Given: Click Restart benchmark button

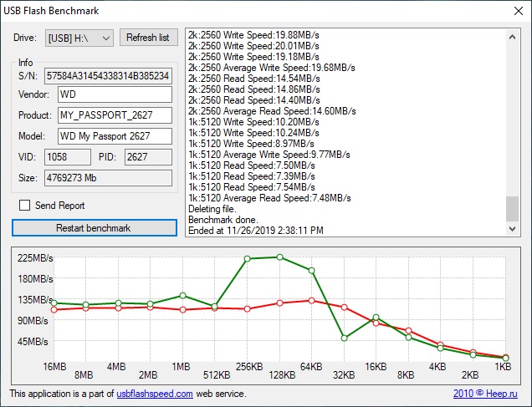Looking at the screenshot, I should (95, 227).
